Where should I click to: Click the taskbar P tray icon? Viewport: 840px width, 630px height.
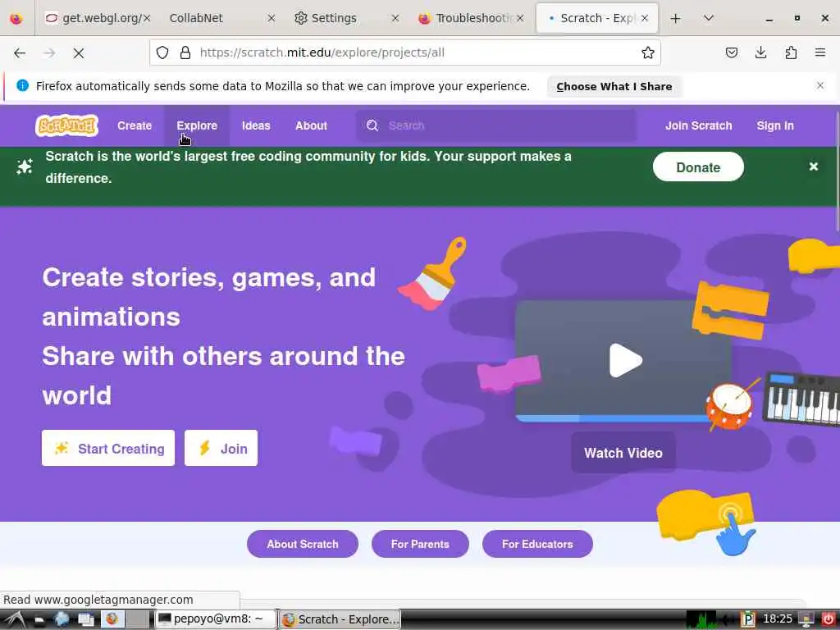(747, 620)
